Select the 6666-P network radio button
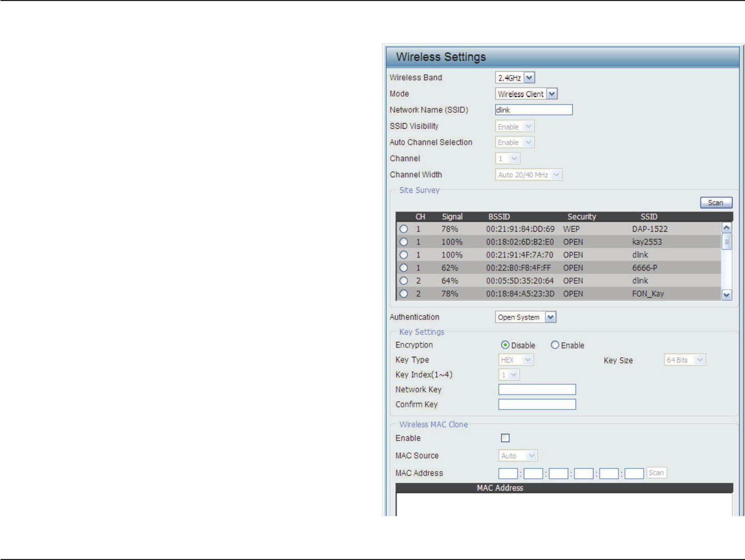The width and height of the screenshot is (745, 560). coord(404,268)
